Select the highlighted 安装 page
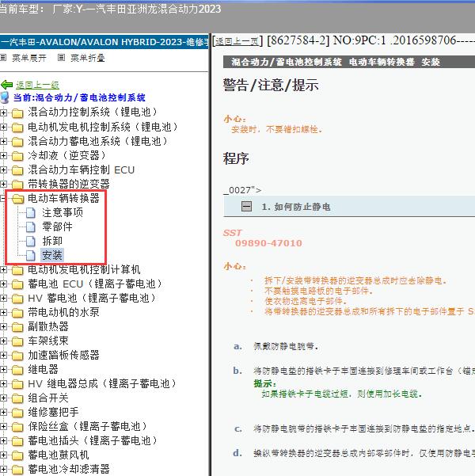475x476 pixels. [52, 255]
